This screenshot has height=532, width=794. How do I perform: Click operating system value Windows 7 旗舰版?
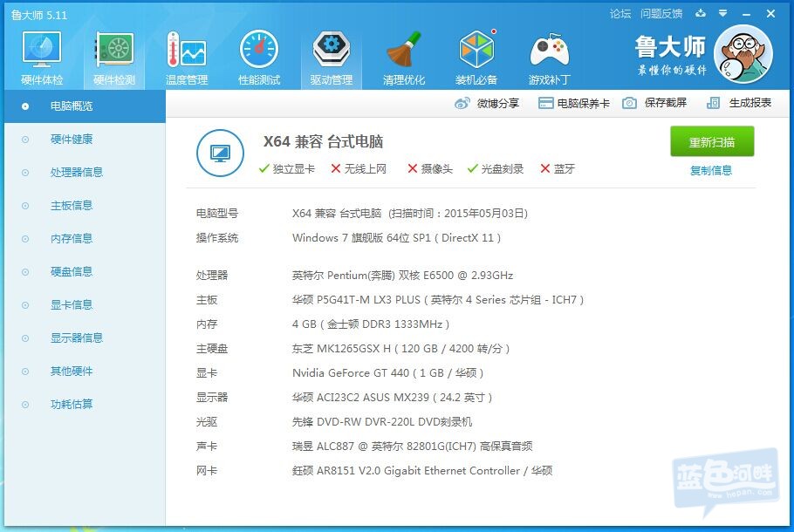(x=396, y=238)
